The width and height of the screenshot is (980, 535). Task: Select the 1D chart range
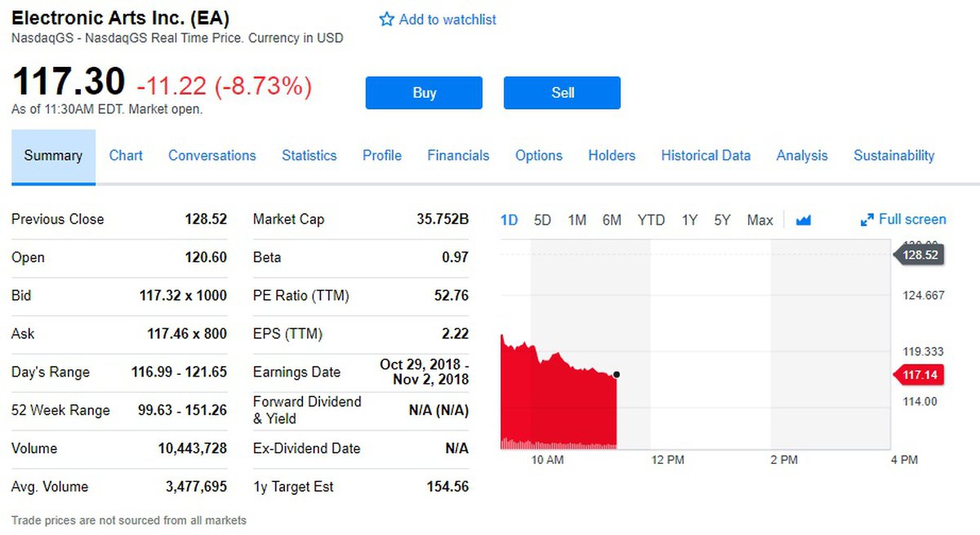pyautogui.click(x=509, y=220)
